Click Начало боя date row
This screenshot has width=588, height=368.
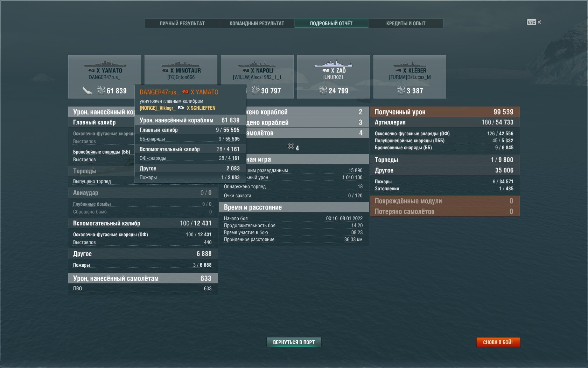[x=294, y=218]
